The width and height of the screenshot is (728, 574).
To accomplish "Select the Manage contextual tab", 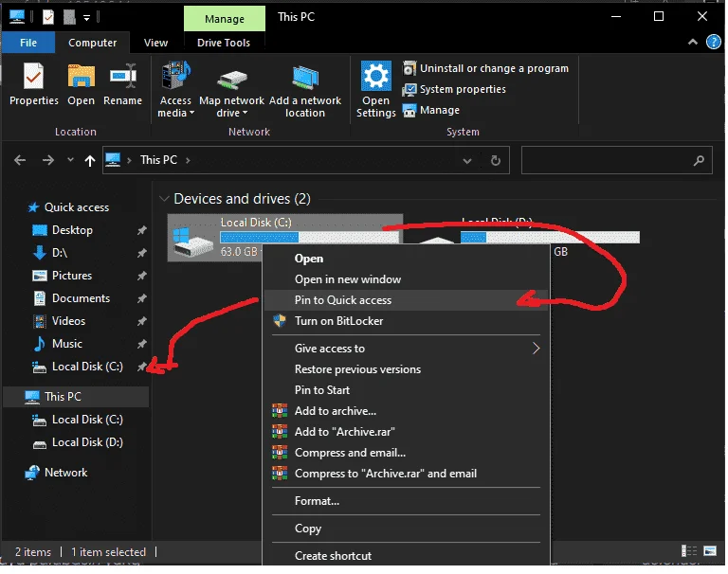I will coord(225,19).
